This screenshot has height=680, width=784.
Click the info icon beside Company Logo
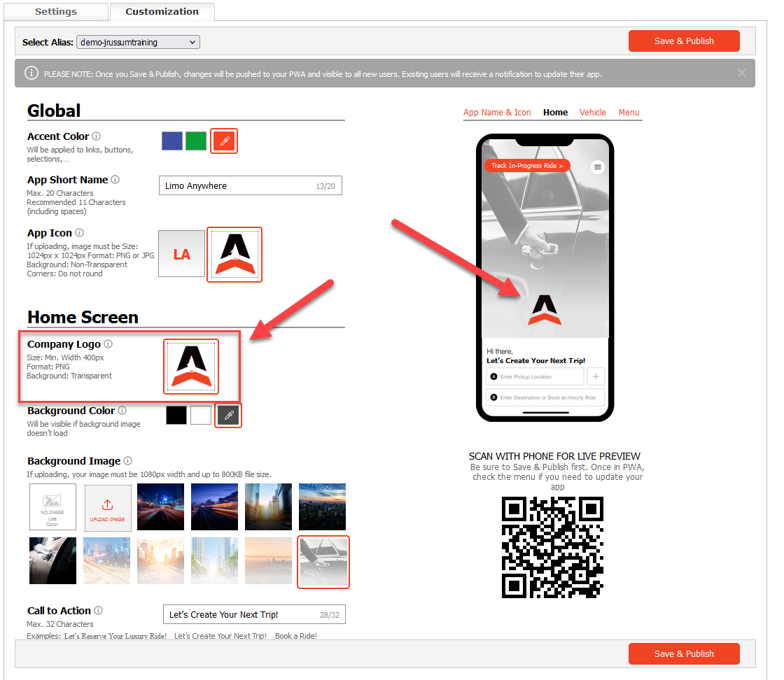coord(108,344)
